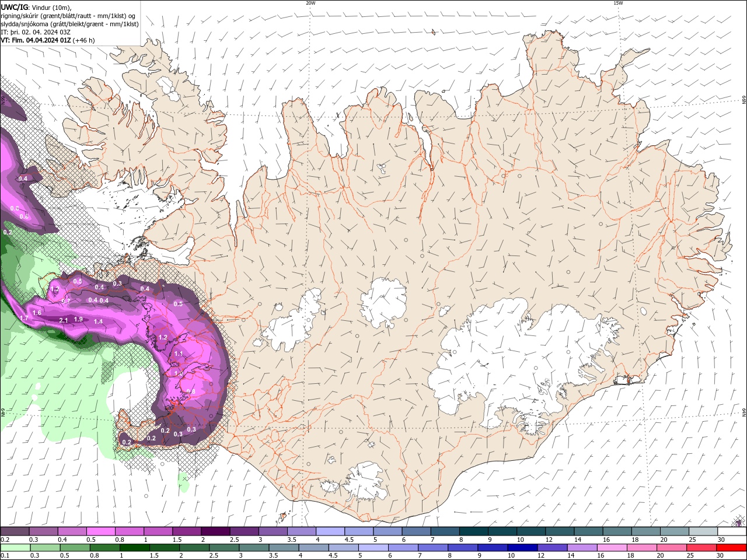The height and width of the screenshot is (560, 747).
Task: Pick the 0.8 swatch in rain legend row
Action: coord(104,548)
